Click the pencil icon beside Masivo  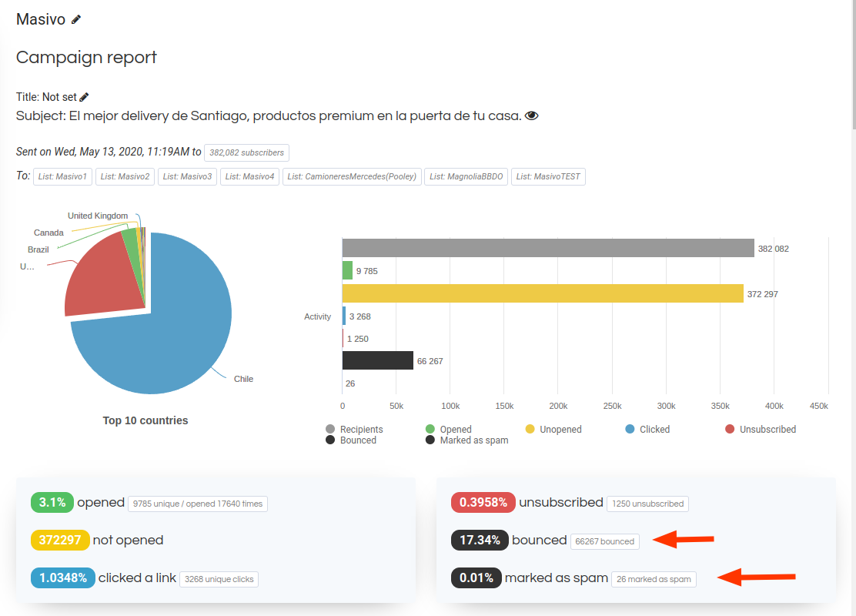click(76, 19)
